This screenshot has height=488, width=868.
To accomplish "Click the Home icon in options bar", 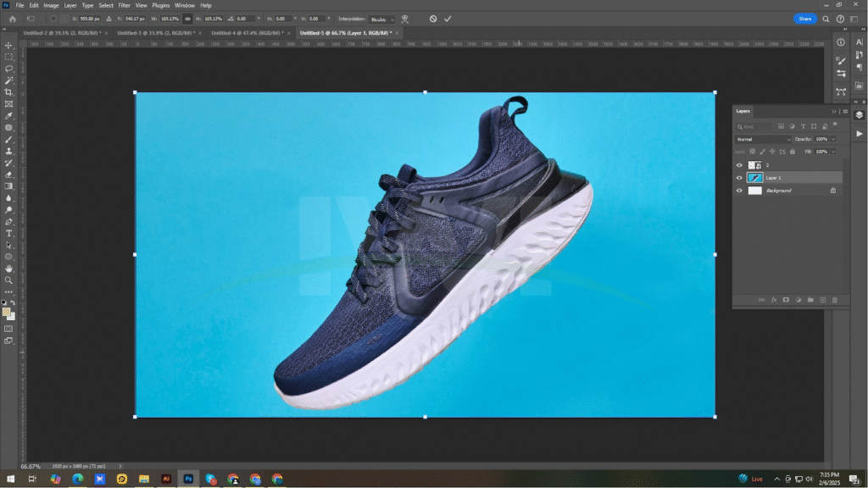I will [x=12, y=19].
